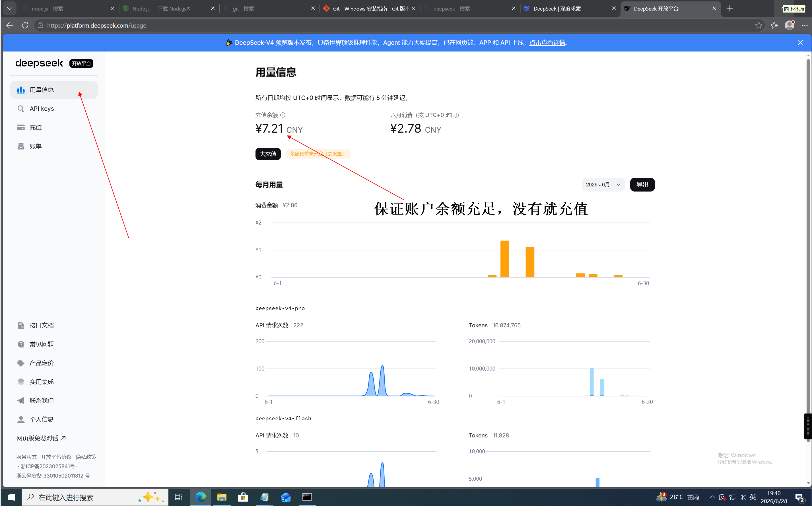
Task: Open 实用集成 integrations page
Action: click(54, 382)
